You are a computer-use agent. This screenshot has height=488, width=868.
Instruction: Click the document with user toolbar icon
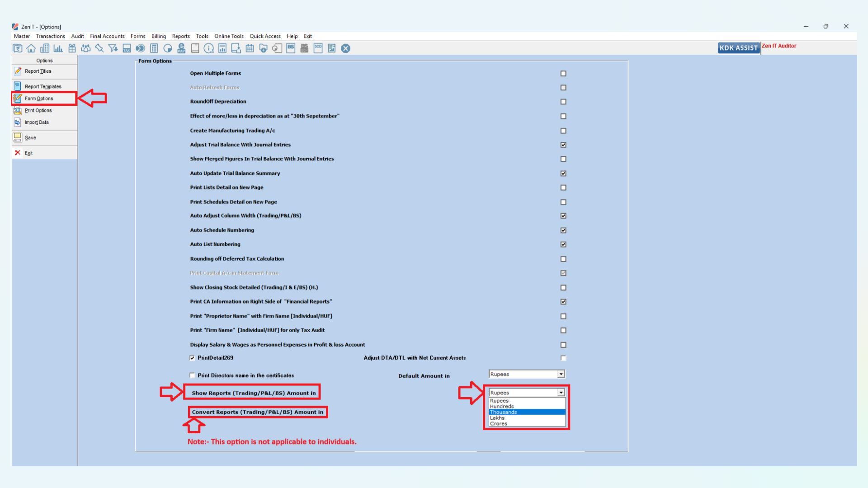click(x=236, y=48)
